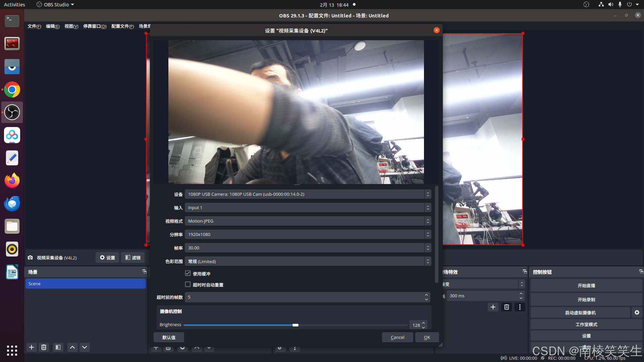Image resolution: width=644 pixels, height=362 pixels.
Task: Open the 停靠窗口(D) menu
Action: (x=95, y=26)
